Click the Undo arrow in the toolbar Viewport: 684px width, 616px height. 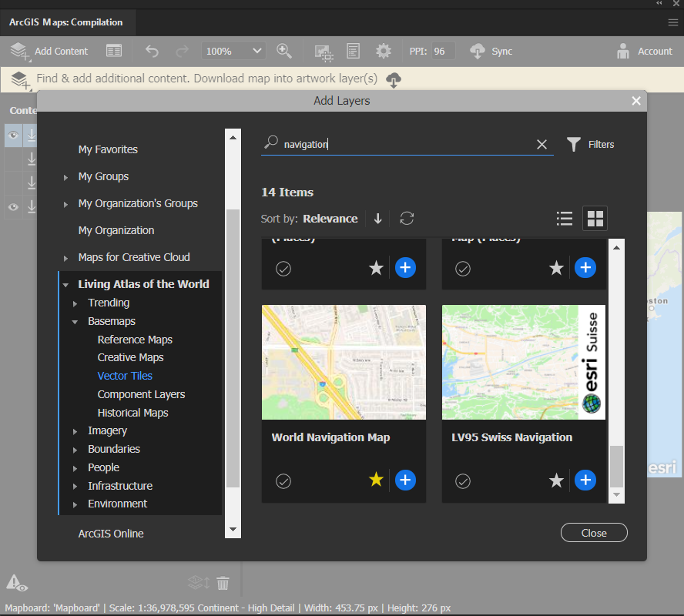[x=152, y=51]
